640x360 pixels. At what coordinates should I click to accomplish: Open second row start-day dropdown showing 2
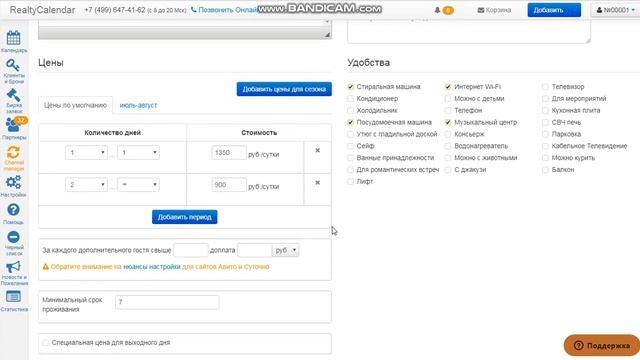tap(86, 184)
